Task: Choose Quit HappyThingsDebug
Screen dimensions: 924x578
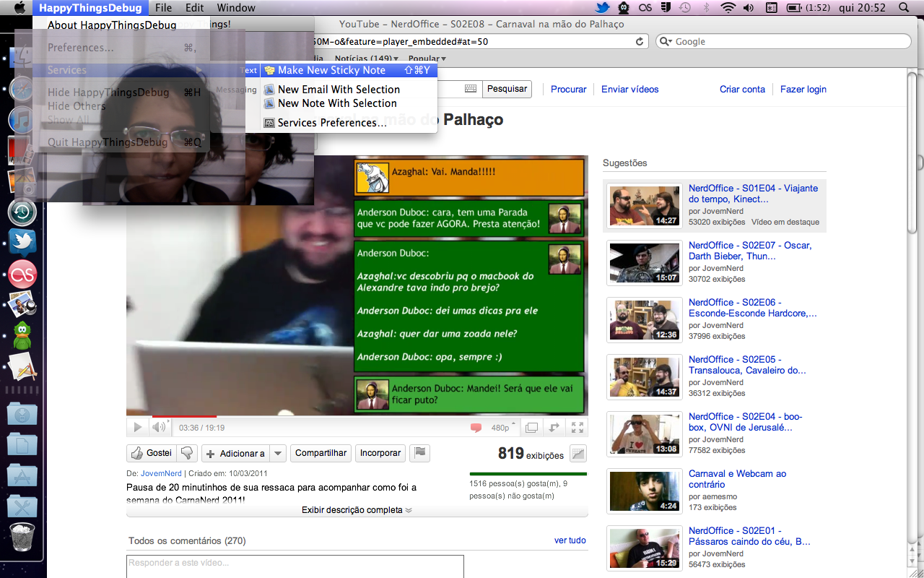Action: [x=121, y=142]
